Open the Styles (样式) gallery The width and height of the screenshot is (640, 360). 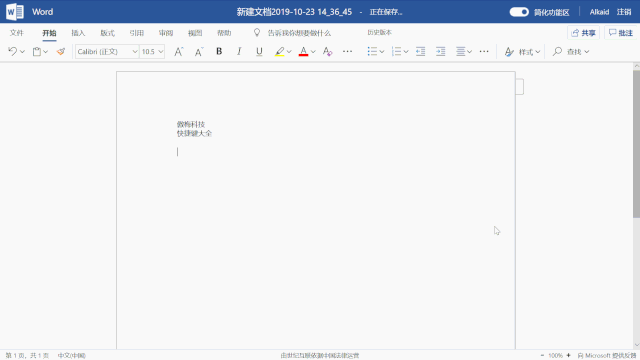pos(522,52)
